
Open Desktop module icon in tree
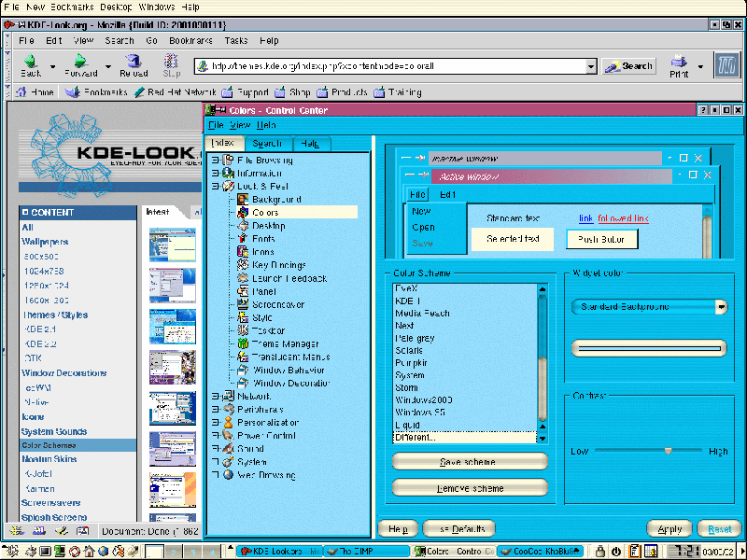243,225
